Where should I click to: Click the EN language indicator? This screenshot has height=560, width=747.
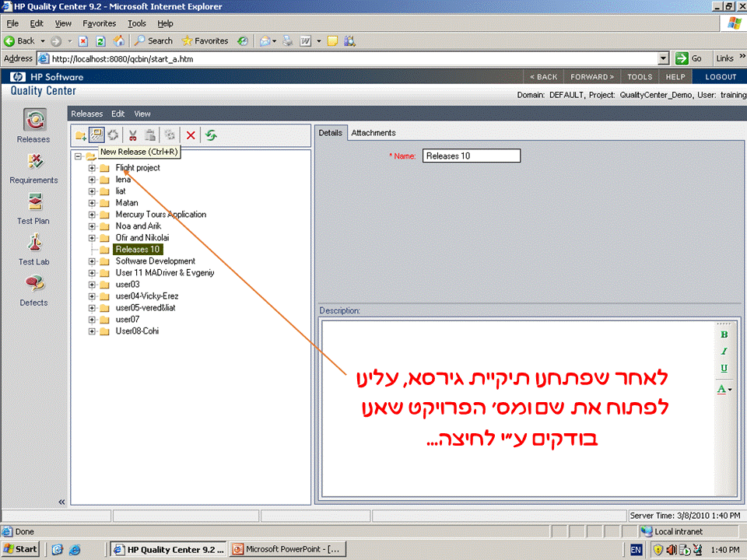[636, 550]
